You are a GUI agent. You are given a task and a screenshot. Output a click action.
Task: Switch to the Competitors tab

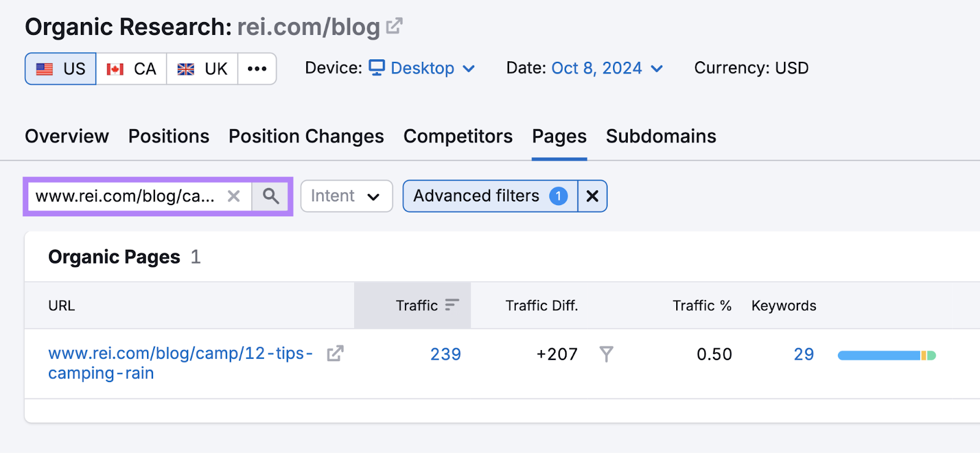pyautogui.click(x=458, y=136)
